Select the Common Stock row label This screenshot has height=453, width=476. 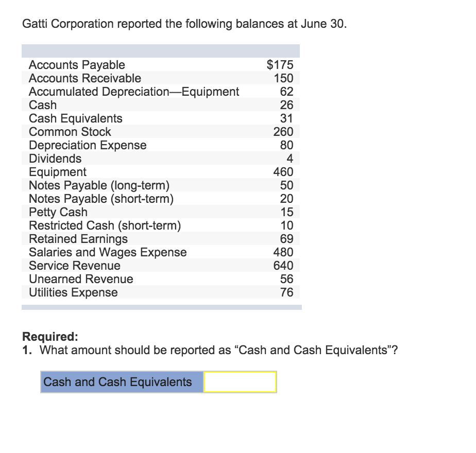pos(70,132)
